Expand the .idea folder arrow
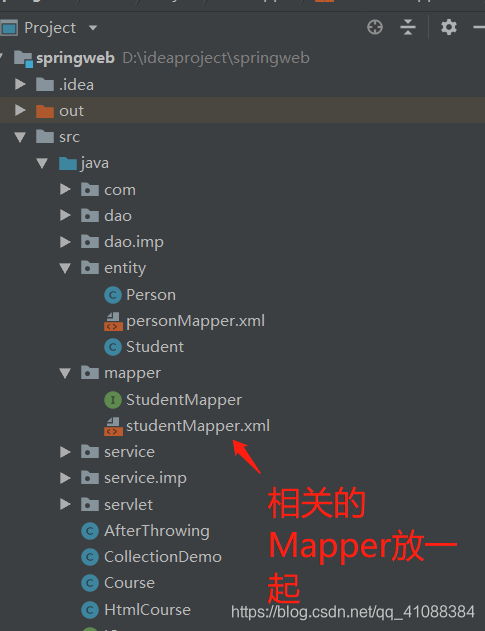This screenshot has width=485, height=631. (20, 85)
